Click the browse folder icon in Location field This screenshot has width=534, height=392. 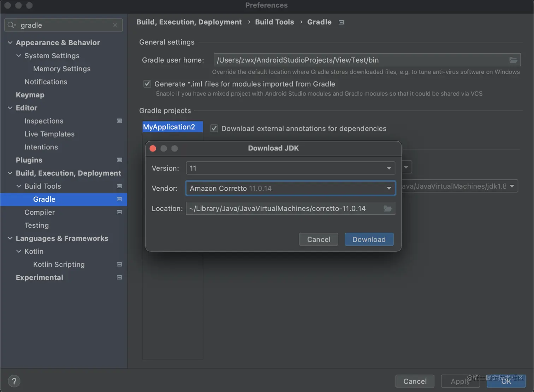387,208
